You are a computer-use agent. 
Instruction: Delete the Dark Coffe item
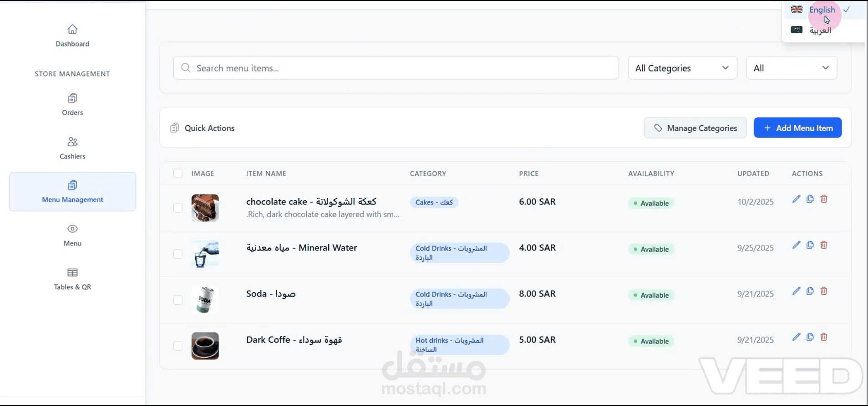click(x=823, y=337)
